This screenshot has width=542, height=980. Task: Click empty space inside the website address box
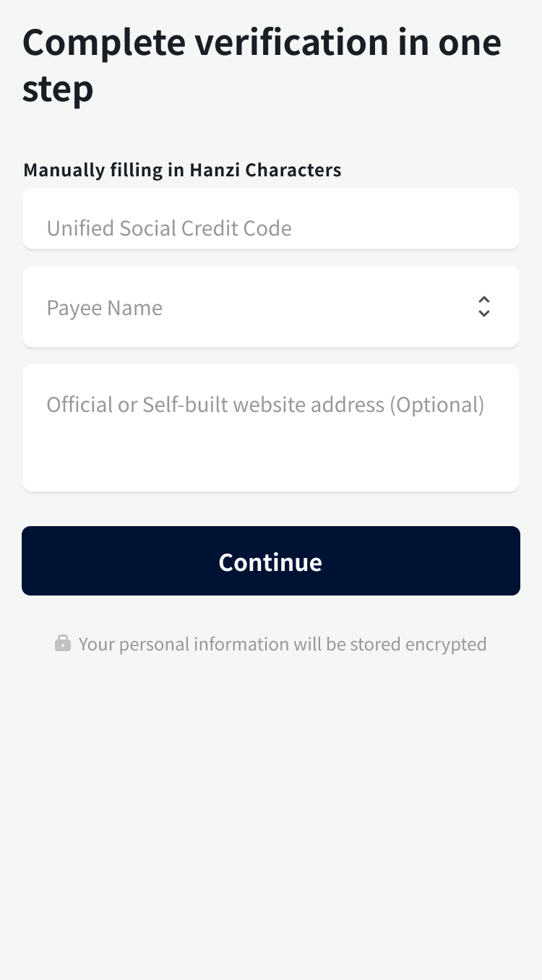(x=271, y=459)
